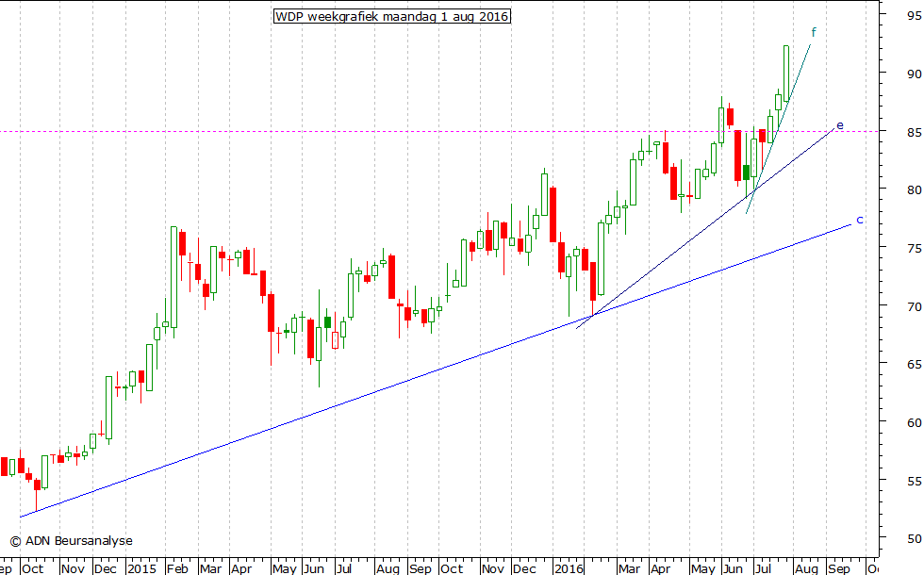Click the 'Dec' label right before 2016
This screenshot has height=575, width=924.
coord(524,568)
